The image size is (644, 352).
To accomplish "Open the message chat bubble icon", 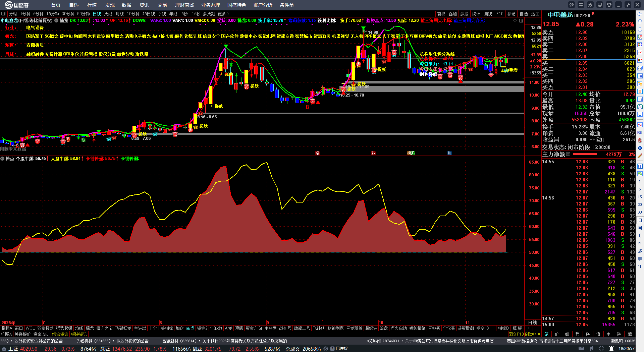I will coord(572,5).
